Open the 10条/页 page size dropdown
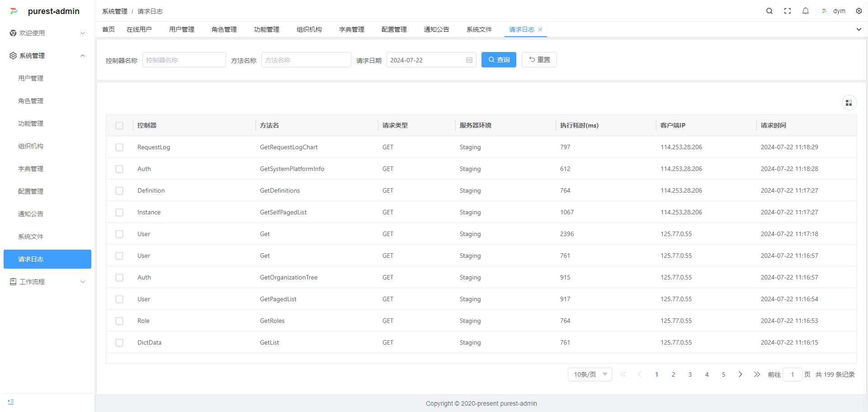 coord(590,374)
